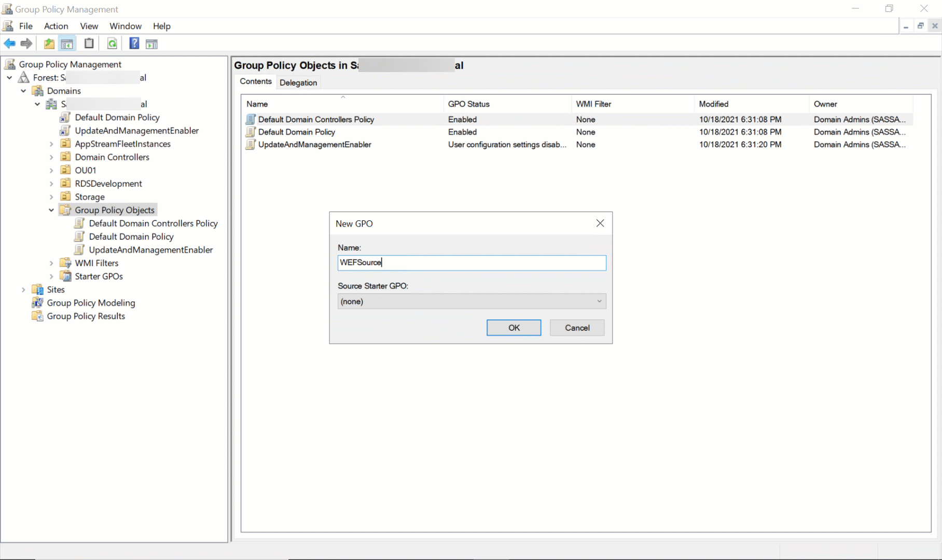Viewport: 942px width, 560px height.
Task: Click the clipboard toolbar icon
Action: coord(89,44)
